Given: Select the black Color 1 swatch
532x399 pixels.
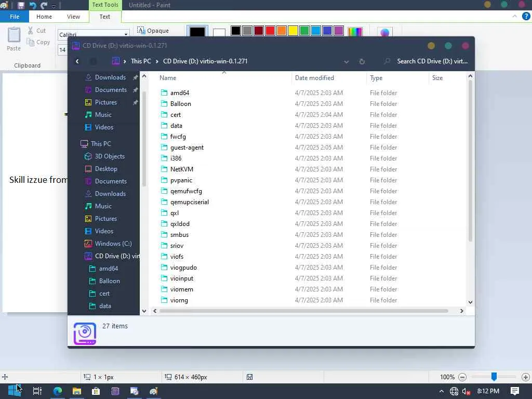Looking at the screenshot, I should point(197,32).
